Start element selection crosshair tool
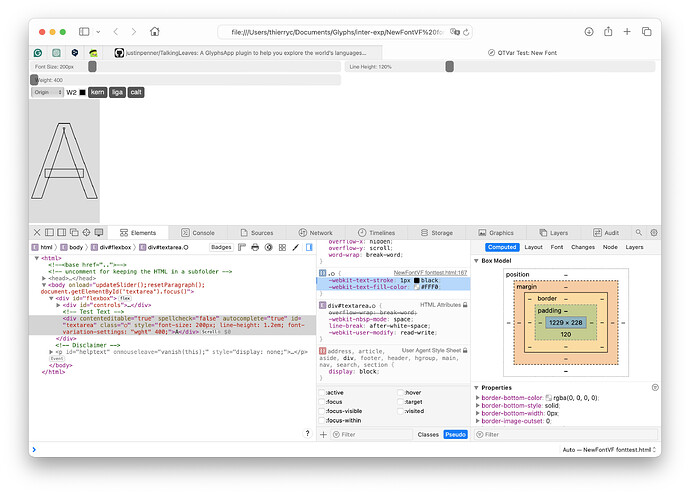The width and height of the screenshot is (690, 495). [86, 232]
